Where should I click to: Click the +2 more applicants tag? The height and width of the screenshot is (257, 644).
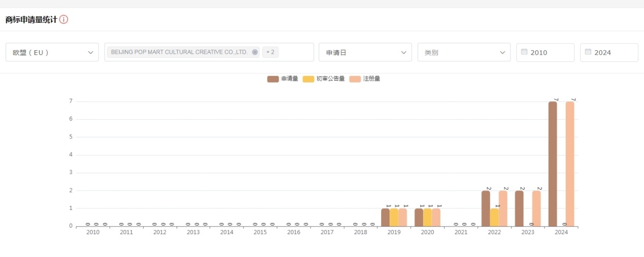[270, 52]
